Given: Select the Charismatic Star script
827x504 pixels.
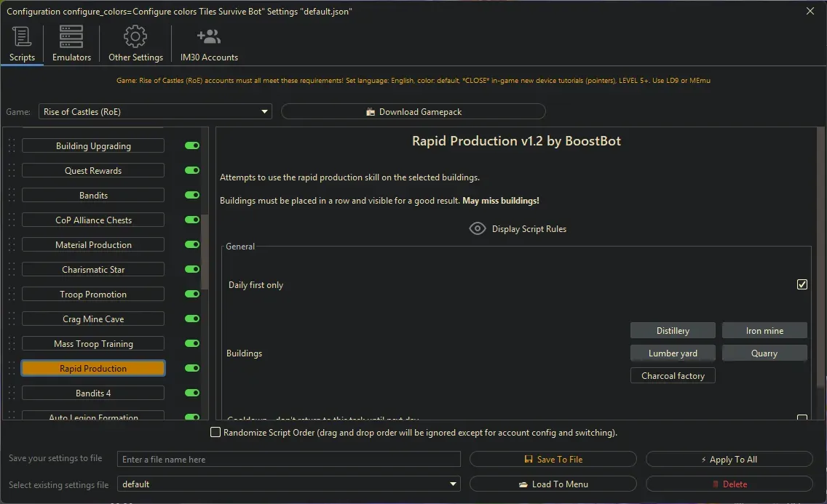Looking at the screenshot, I should click(93, 270).
